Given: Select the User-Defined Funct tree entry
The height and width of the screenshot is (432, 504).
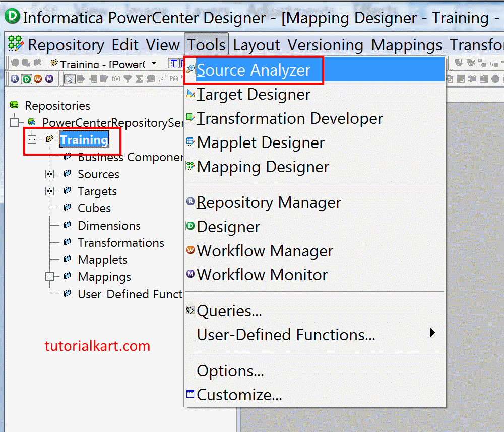Looking at the screenshot, I should (130, 294).
